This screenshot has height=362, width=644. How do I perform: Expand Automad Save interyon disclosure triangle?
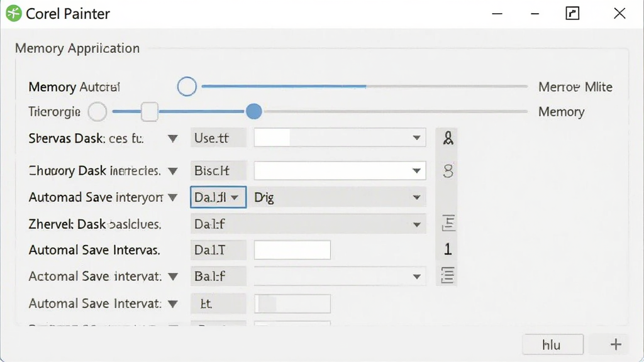(x=173, y=198)
